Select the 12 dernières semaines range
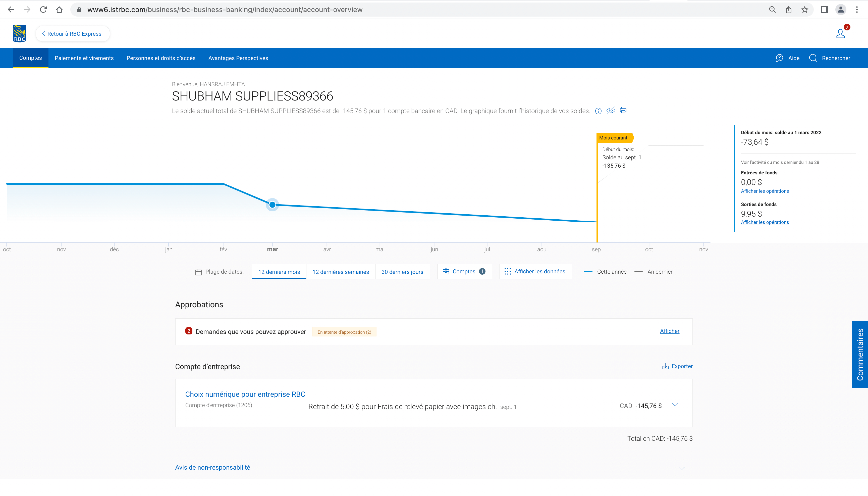Viewport: 868px width, 496px height. click(341, 272)
